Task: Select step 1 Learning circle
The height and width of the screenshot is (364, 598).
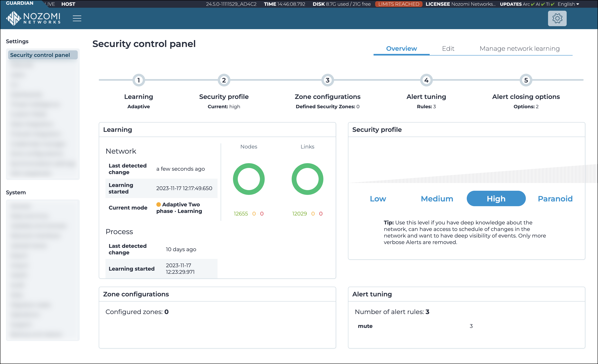Action: pyautogui.click(x=139, y=80)
